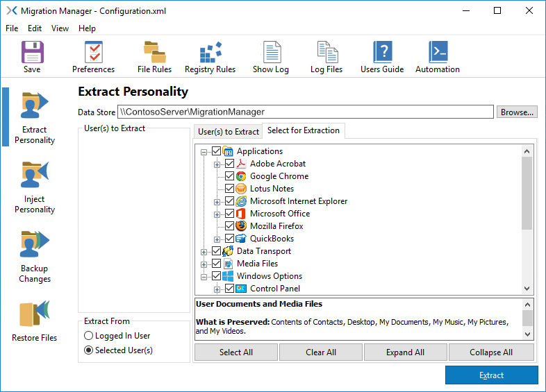Select the Logged In User radio button
This screenshot has width=546, height=392.
pyautogui.click(x=89, y=336)
